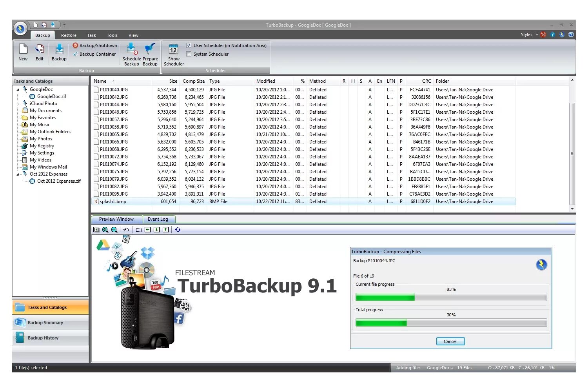Click the help question mark icon

pyautogui.click(x=571, y=34)
